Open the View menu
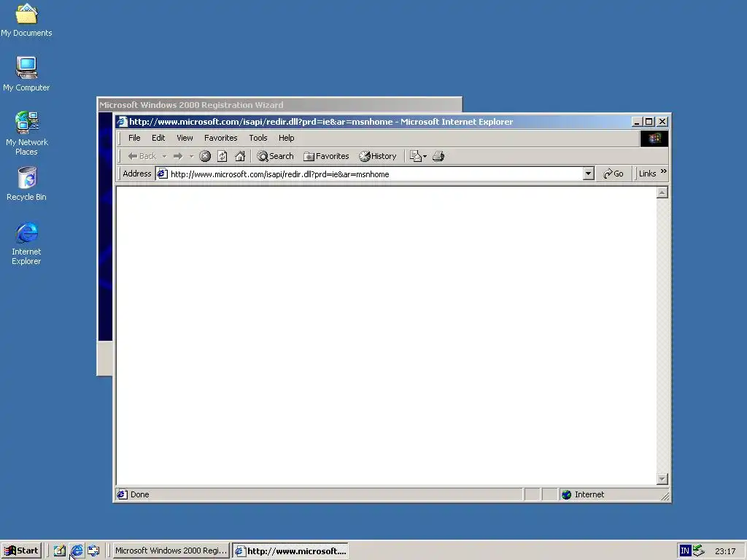The width and height of the screenshot is (747, 560). click(x=185, y=138)
